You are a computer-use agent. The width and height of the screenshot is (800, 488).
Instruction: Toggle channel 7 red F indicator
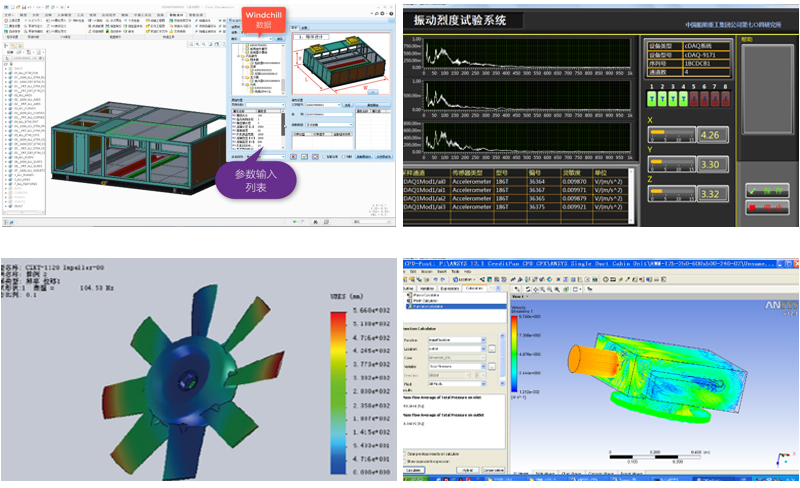(x=715, y=98)
